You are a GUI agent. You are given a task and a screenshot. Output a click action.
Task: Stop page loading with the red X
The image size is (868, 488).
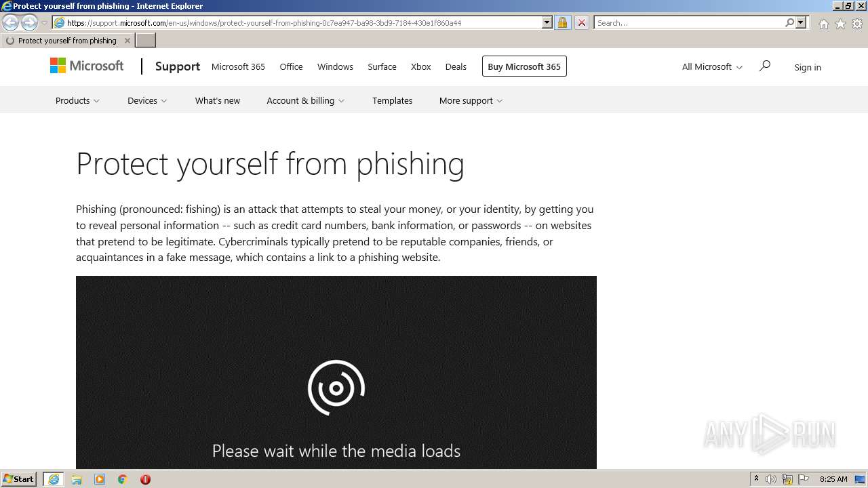[581, 23]
